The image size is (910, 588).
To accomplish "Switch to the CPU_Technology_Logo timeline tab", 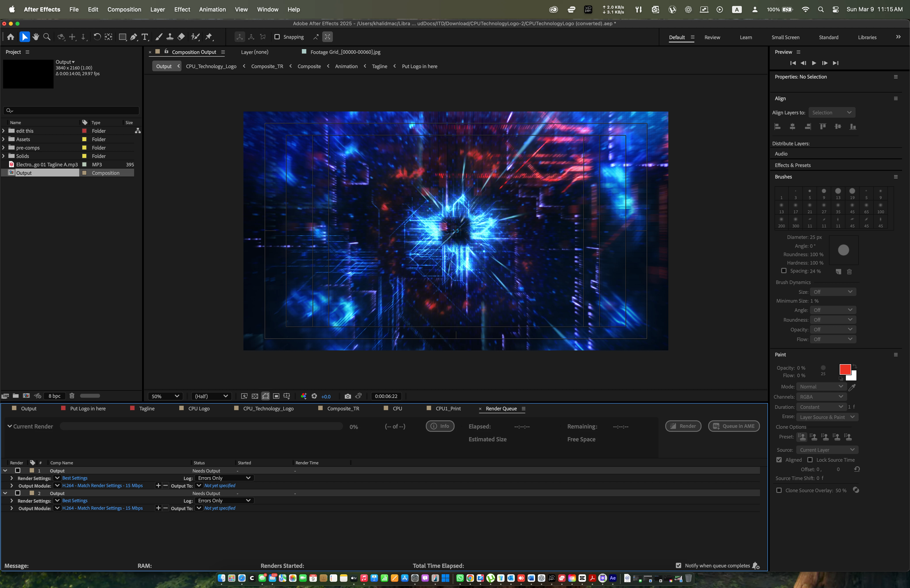I will tap(268, 409).
